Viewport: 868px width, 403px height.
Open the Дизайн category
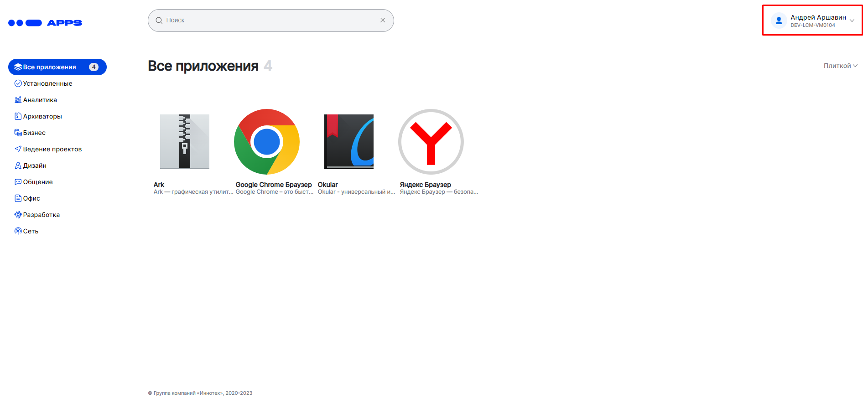[x=35, y=165]
